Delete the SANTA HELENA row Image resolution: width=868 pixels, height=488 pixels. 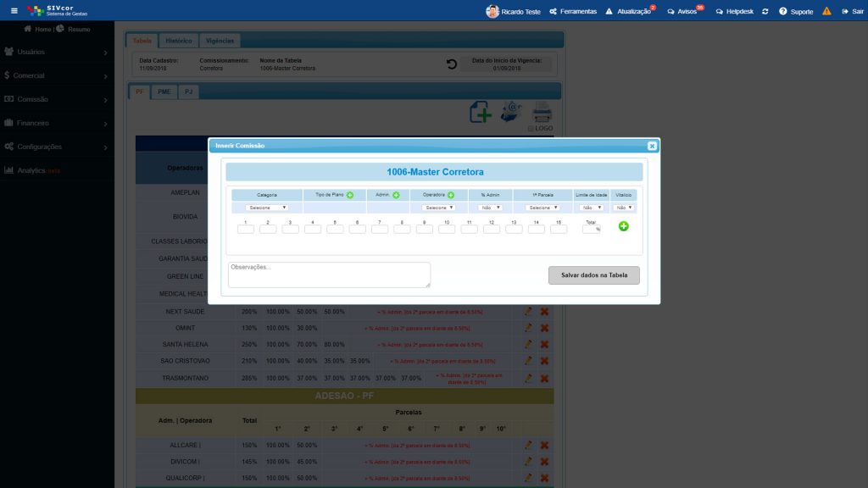point(545,345)
